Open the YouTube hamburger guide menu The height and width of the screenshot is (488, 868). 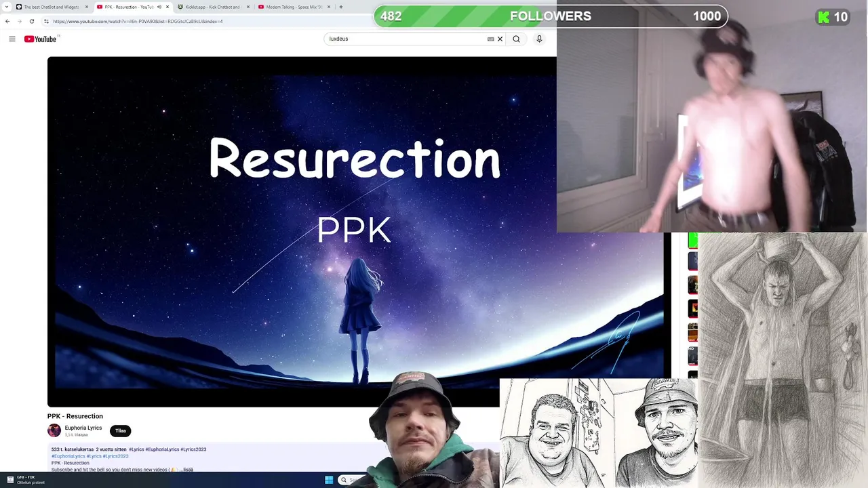(x=12, y=39)
